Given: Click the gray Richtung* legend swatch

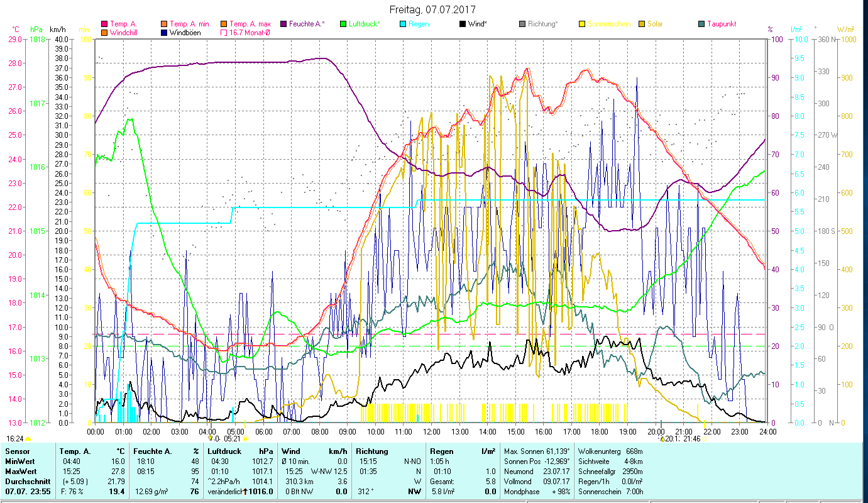Looking at the screenshot, I should (522, 25).
